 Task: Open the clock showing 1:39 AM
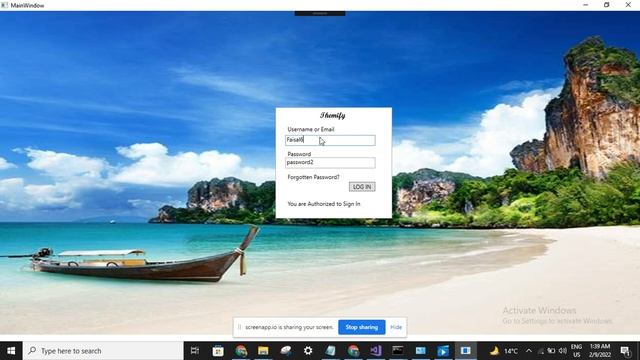tap(600, 351)
